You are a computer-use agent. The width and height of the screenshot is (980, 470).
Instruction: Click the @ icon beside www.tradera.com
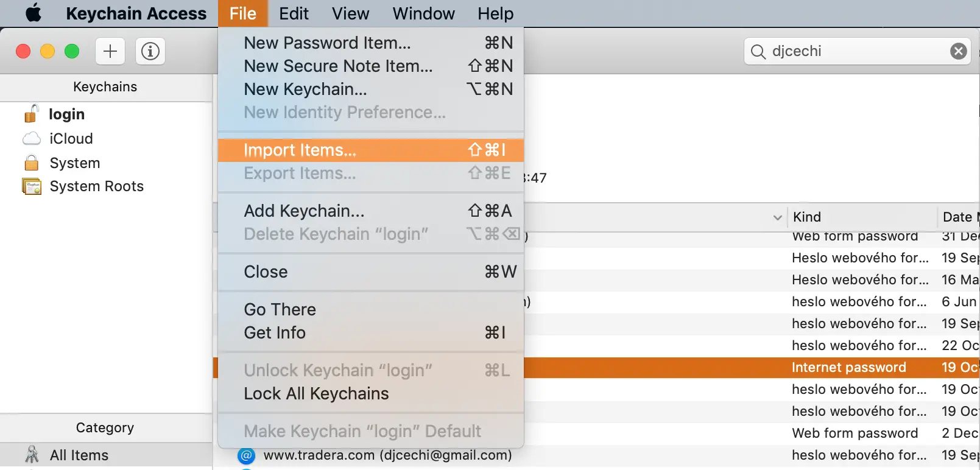pos(246,455)
